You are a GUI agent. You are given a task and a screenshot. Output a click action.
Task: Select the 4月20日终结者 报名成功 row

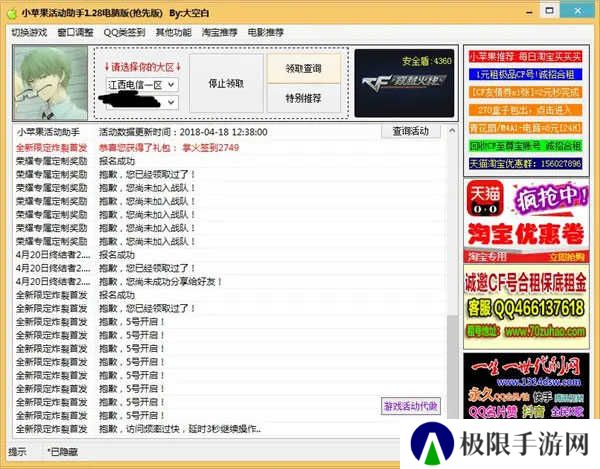[230, 255]
